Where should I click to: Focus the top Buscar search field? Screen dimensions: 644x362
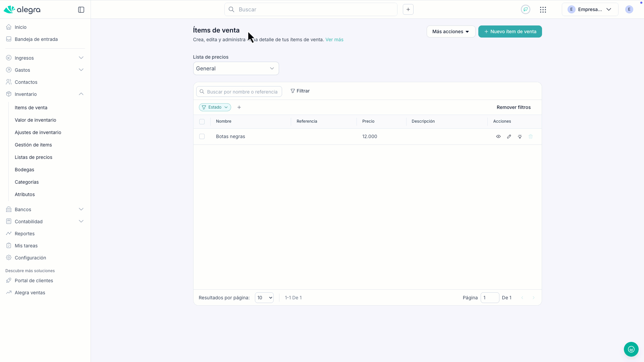(311, 9)
